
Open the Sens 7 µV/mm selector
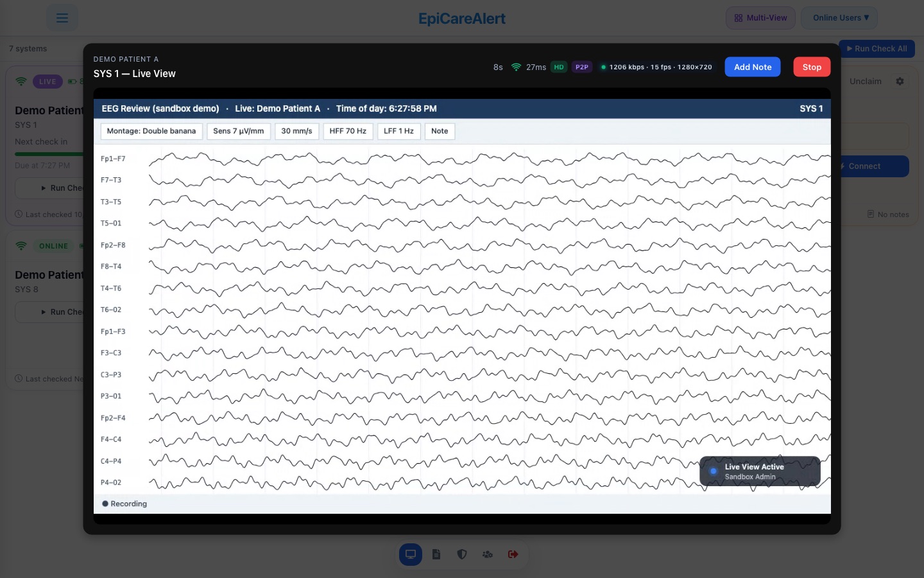pyautogui.click(x=239, y=131)
